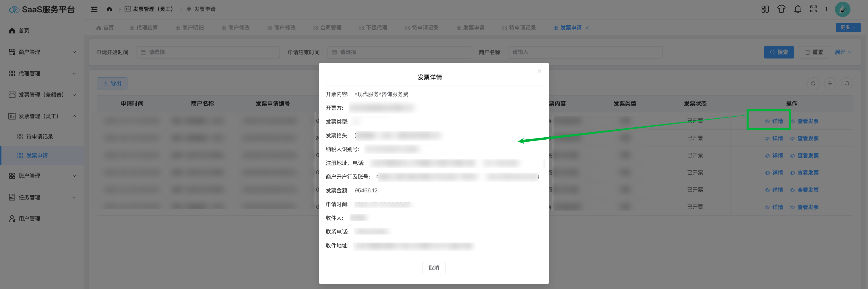Click the home icon in breadcrumb
The height and width of the screenshot is (289, 868).
pyautogui.click(x=109, y=9)
